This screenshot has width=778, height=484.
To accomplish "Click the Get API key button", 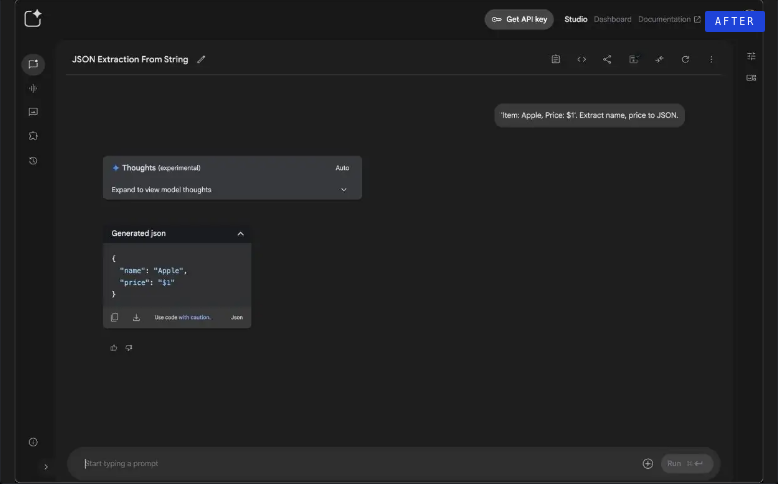I will tap(519, 19).
